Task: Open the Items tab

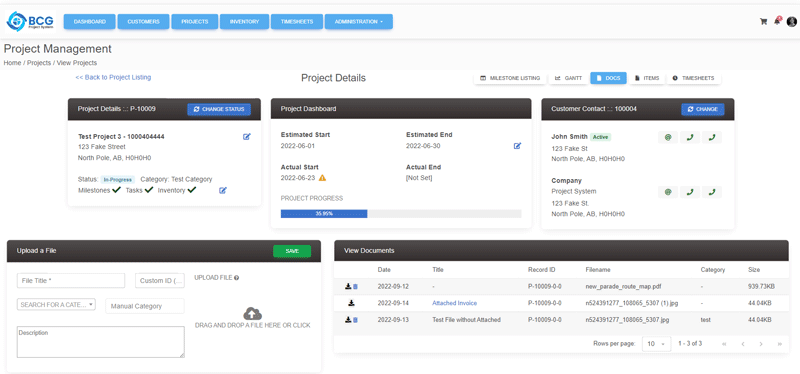Action: pyautogui.click(x=647, y=78)
